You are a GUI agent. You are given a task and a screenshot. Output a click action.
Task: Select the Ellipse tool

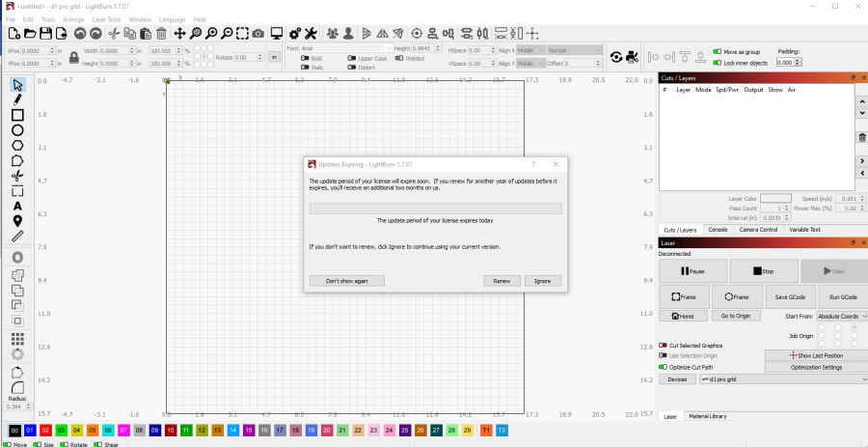tap(17, 130)
